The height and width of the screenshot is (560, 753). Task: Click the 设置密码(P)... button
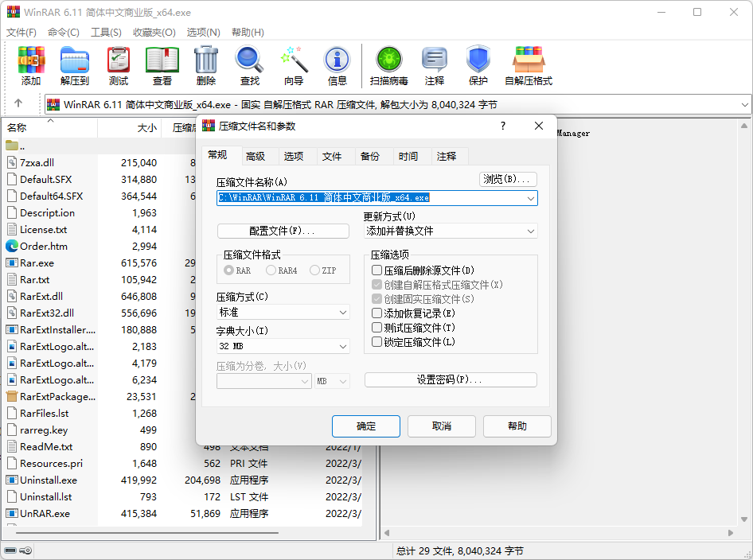click(x=451, y=380)
